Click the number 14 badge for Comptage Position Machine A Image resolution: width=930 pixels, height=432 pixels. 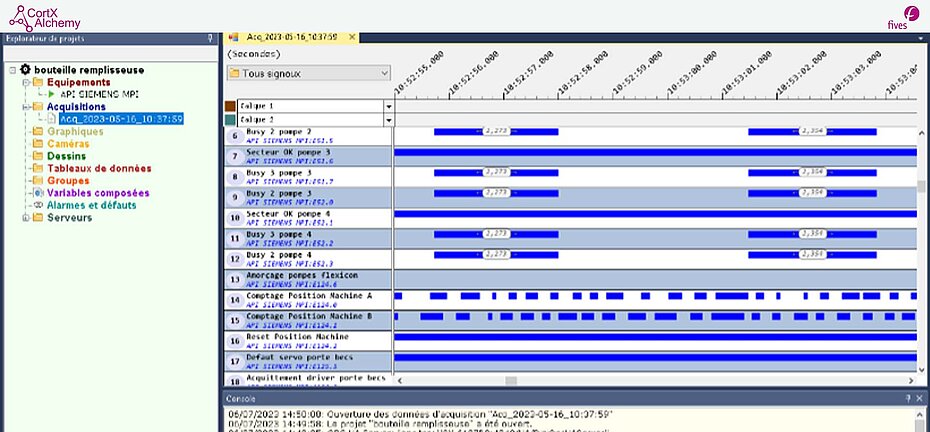[x=234, y=298]
